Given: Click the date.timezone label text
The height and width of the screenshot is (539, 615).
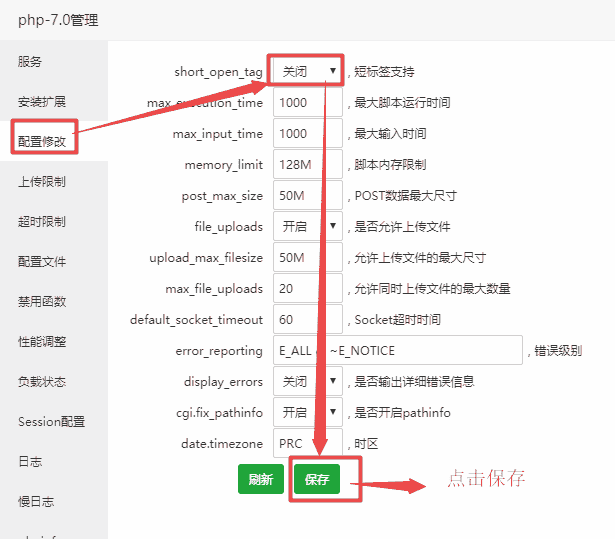Looking at the screenshot, I should [x=222, y=444].
